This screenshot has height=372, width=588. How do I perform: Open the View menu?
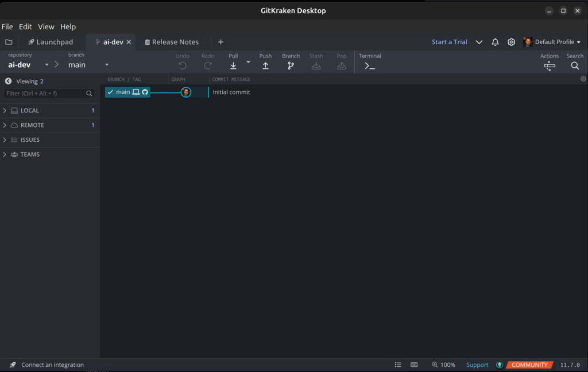point(46,26)
